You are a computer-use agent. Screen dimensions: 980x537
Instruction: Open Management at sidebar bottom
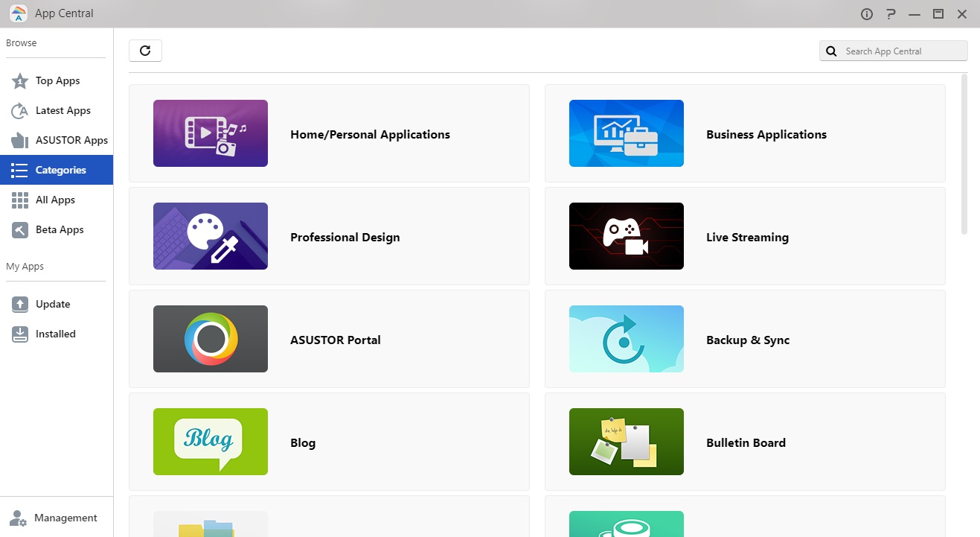(x=57, y=518)
